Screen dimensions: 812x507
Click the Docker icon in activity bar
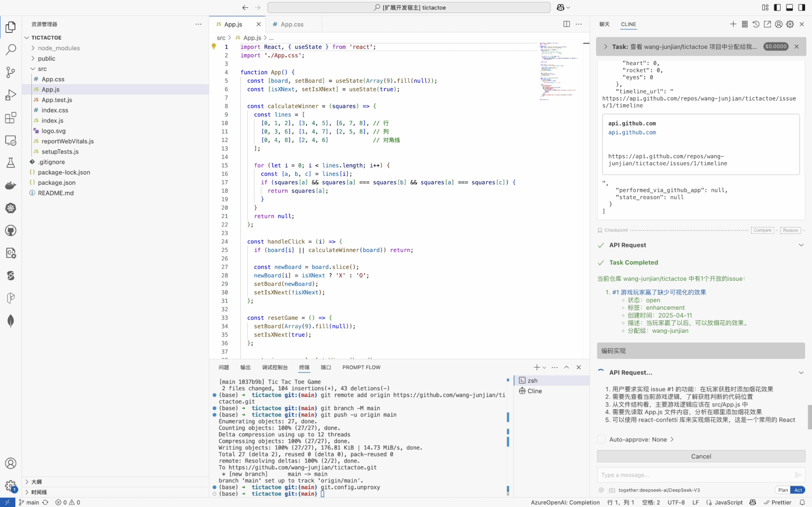point(10,185)
